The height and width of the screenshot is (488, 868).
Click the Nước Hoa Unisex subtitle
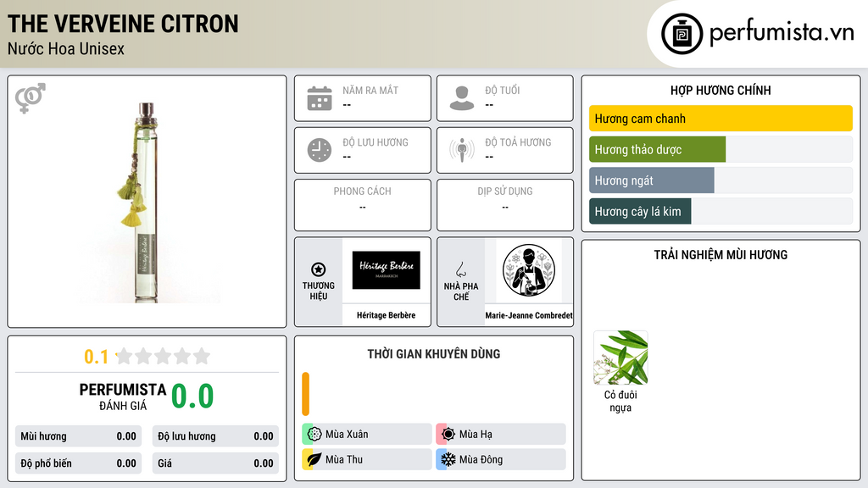(66, 49)
